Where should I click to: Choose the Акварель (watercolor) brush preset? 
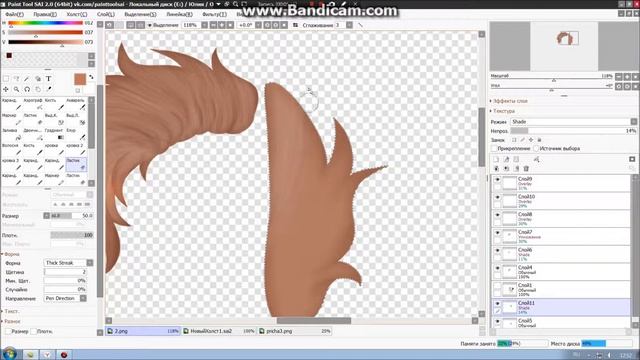76,104
